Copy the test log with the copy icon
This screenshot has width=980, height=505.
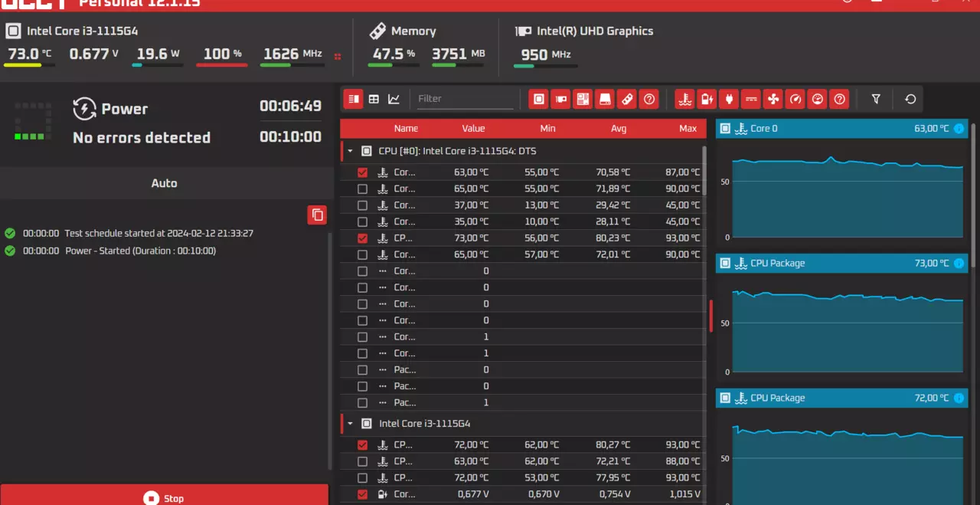pyautogui.click(x=317, y=215)
